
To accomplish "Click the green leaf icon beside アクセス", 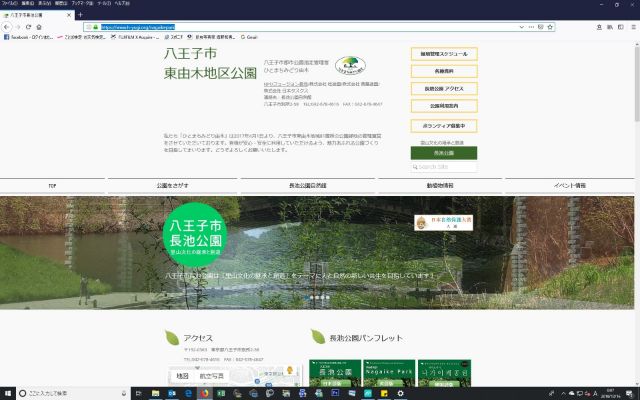I will pyautogui.click(x=176, y=337).
